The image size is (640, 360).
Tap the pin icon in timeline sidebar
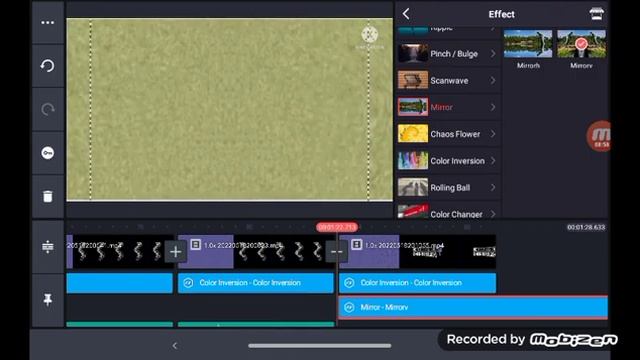pyautogui.click(x=48, y=300)
